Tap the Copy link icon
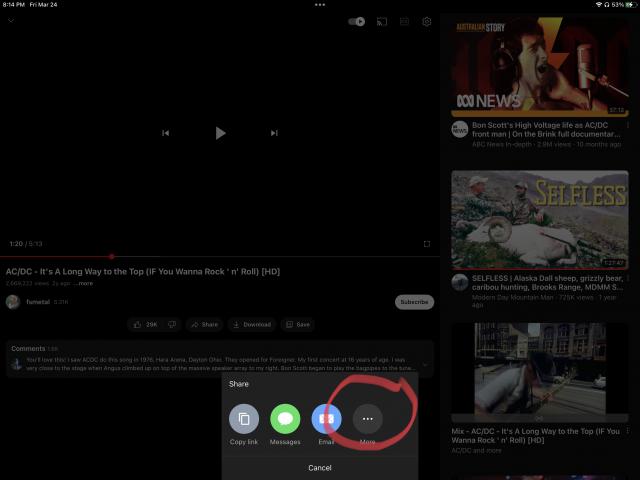Image resolution: width=640 pixels, height=480 pixels. [244, 418]
